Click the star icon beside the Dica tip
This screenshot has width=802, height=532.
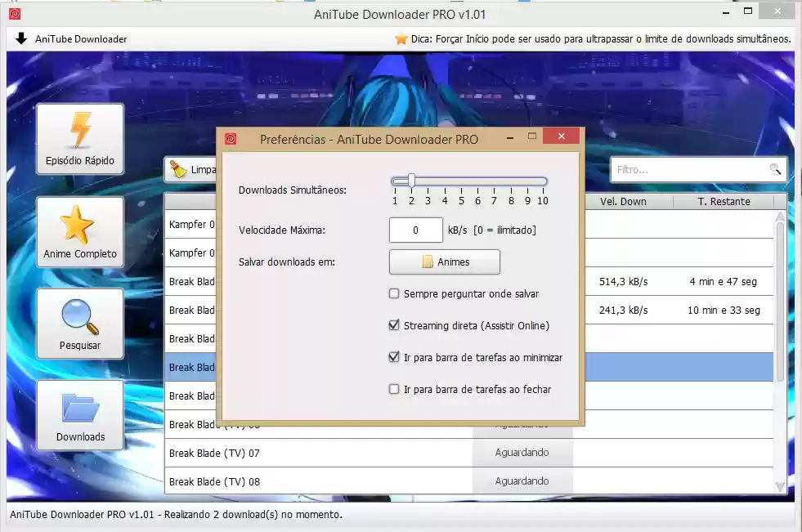tap(401, 38)
